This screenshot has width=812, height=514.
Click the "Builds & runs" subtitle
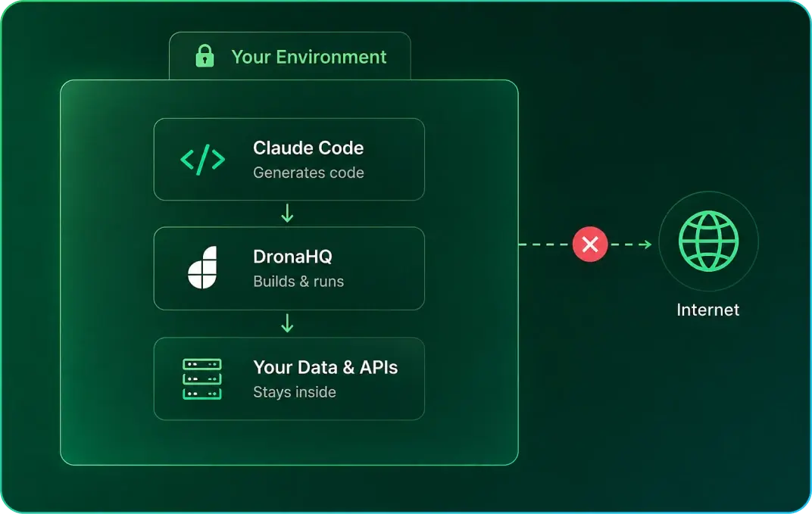[x=298, y=281]
